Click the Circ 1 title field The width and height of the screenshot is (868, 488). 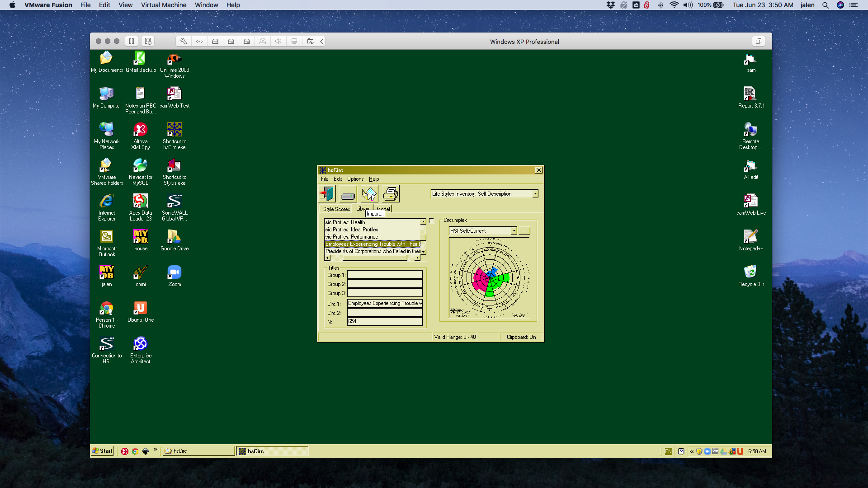coord(385,304)
